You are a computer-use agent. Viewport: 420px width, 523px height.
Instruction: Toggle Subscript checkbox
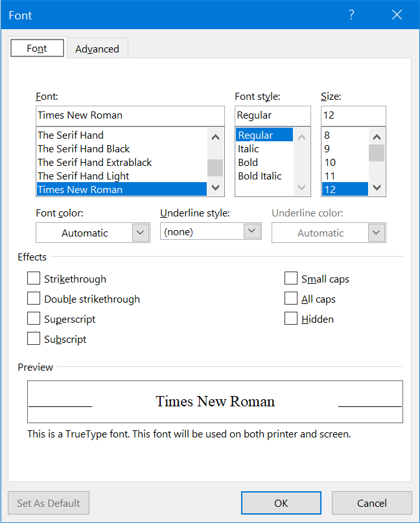click(x=34, y=338)
